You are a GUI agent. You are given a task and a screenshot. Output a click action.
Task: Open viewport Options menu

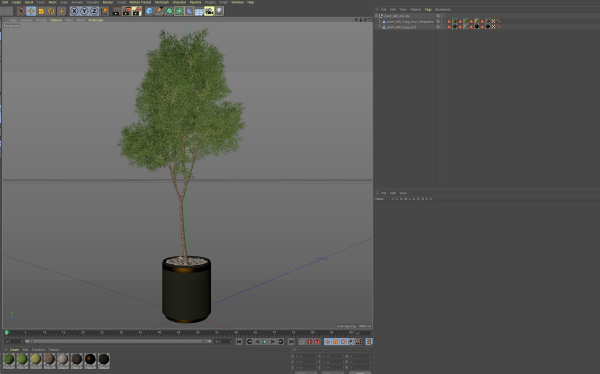(x=56, y=20)
